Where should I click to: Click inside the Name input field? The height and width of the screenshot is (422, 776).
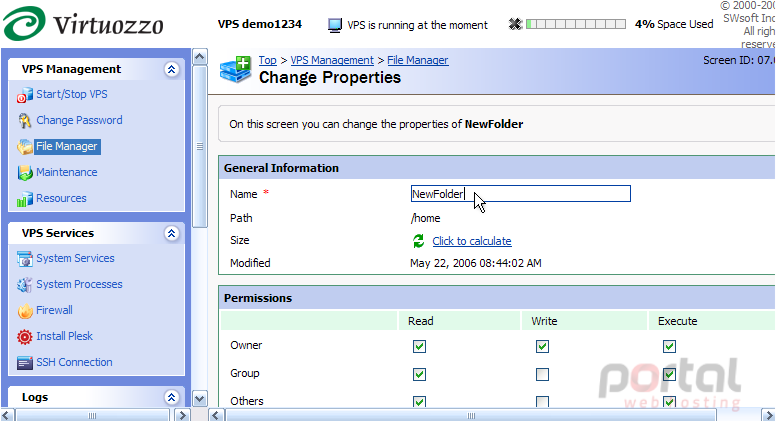(x=521, y=193)
